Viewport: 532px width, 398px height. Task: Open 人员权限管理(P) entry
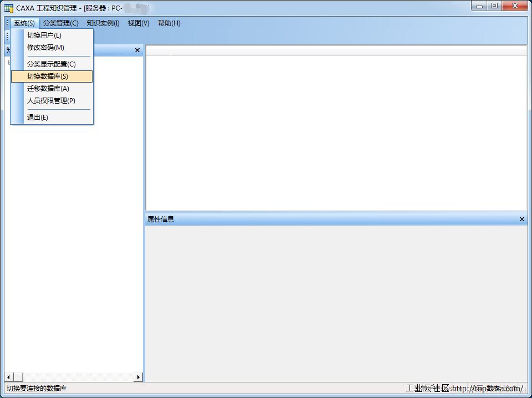pyautogui.click(x=52, y=101)
